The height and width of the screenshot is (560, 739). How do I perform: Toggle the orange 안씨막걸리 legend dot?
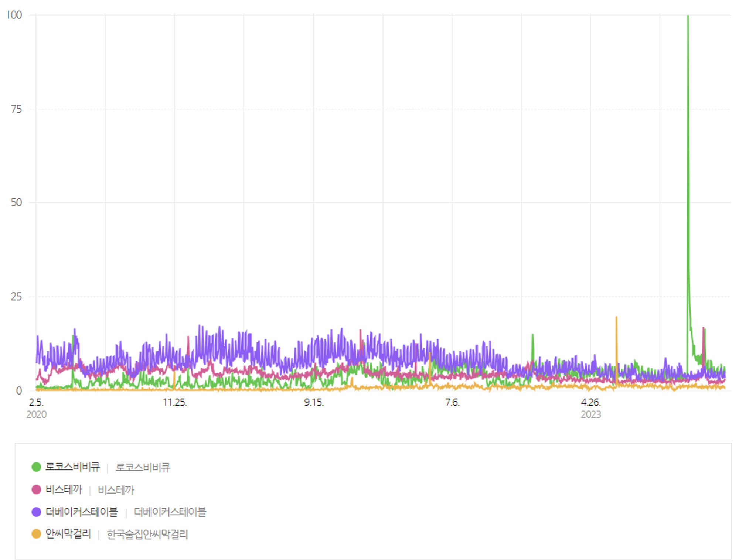coord(36,534)
